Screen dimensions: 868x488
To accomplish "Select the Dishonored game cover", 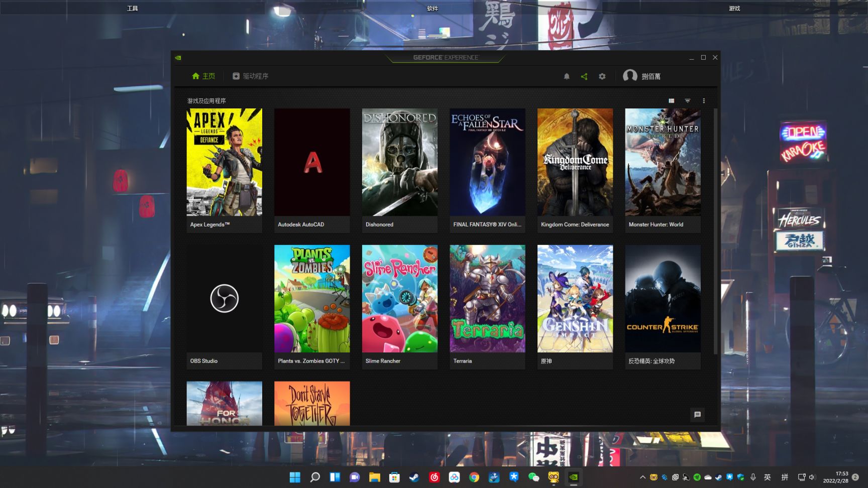I will [400, 162].
